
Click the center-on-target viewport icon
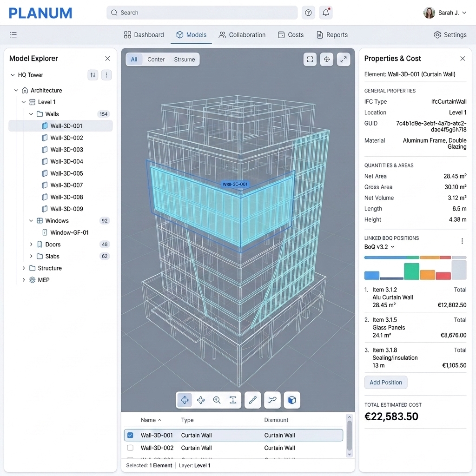327,59
